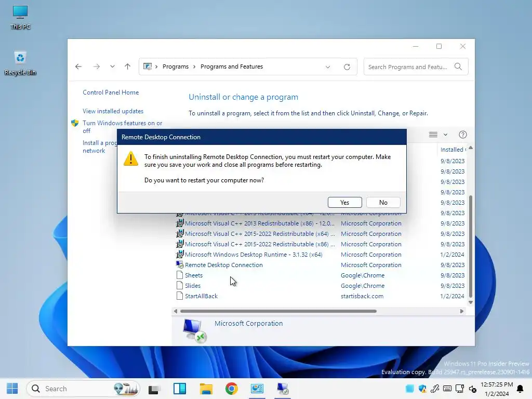Click the large Remote Desktop details pane icon
The width and height of the screenshot is (532, 399).
click(194, 331)
